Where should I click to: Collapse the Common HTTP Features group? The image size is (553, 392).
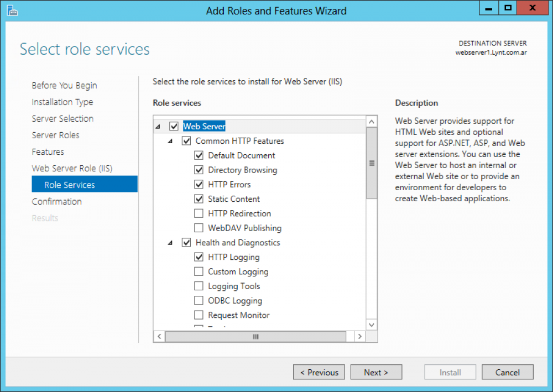coord(170,141)
